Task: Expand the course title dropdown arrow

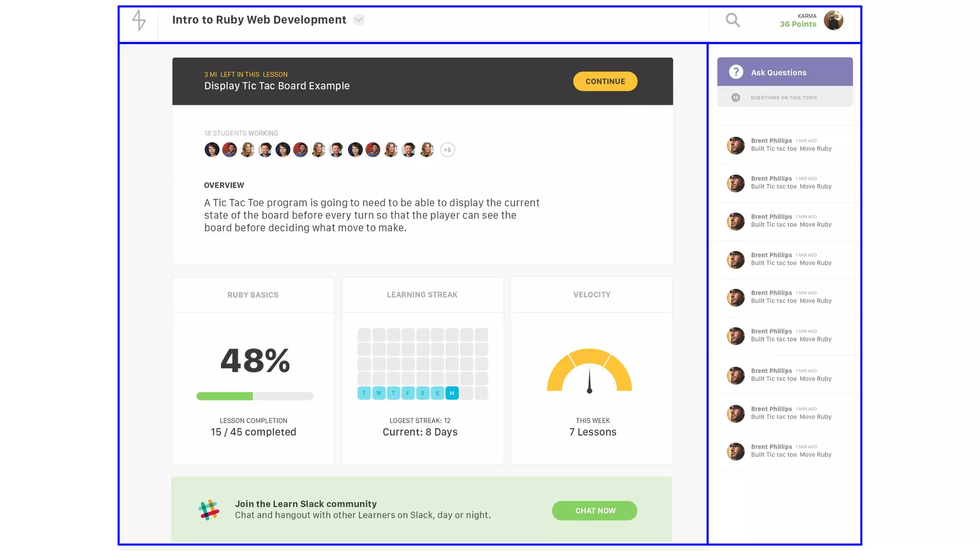Action: click(x=358, y=20)
